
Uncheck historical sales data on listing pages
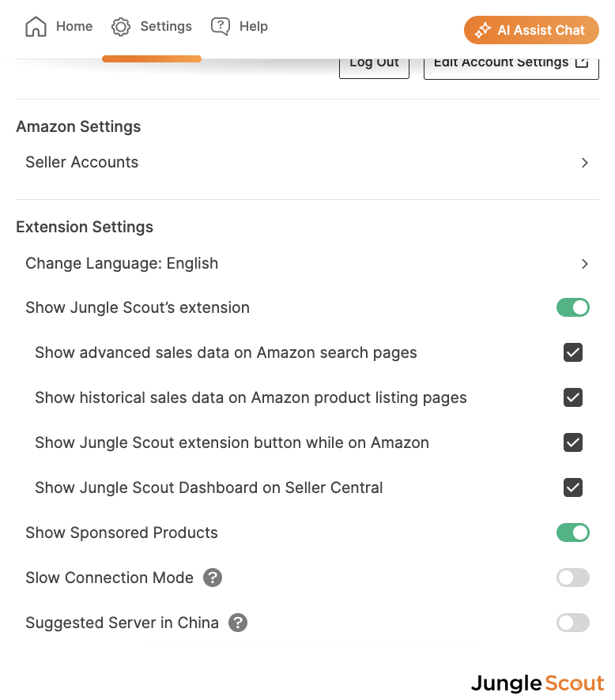(x=573, y=397)
